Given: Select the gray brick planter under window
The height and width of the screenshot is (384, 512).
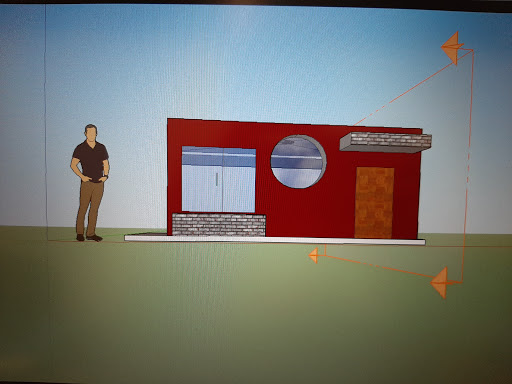Looking at the screenshot, I should (x=219, y=225).
